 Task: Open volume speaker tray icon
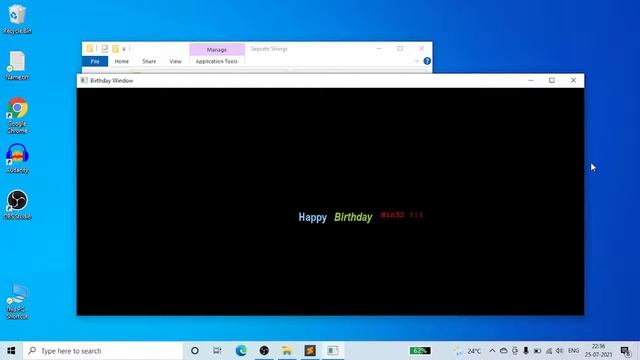[560, 351]
